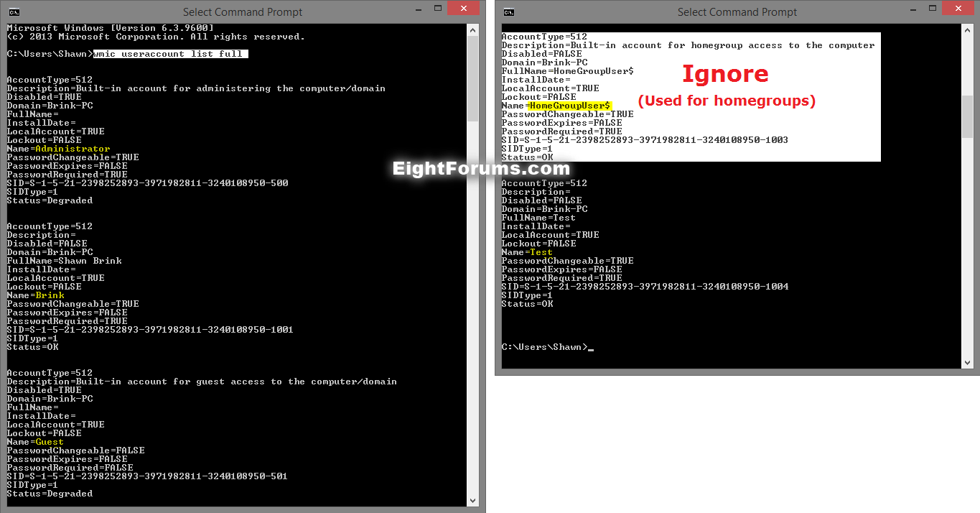Open system menu icon of the wmic command window

click(14, 11)
